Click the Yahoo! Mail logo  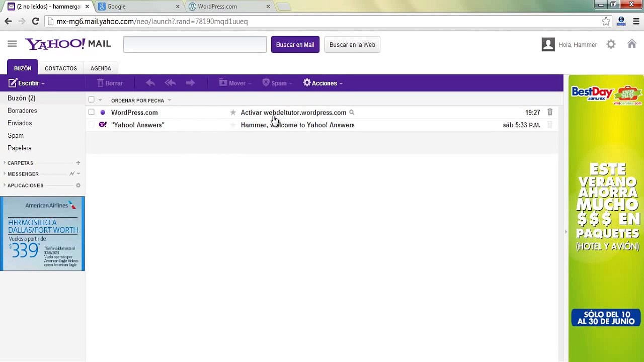68,44
